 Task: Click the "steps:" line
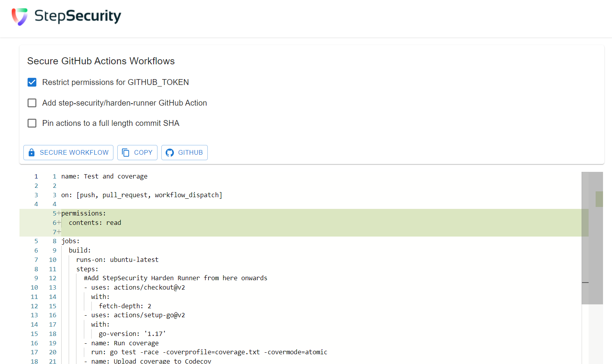point(87,269)
